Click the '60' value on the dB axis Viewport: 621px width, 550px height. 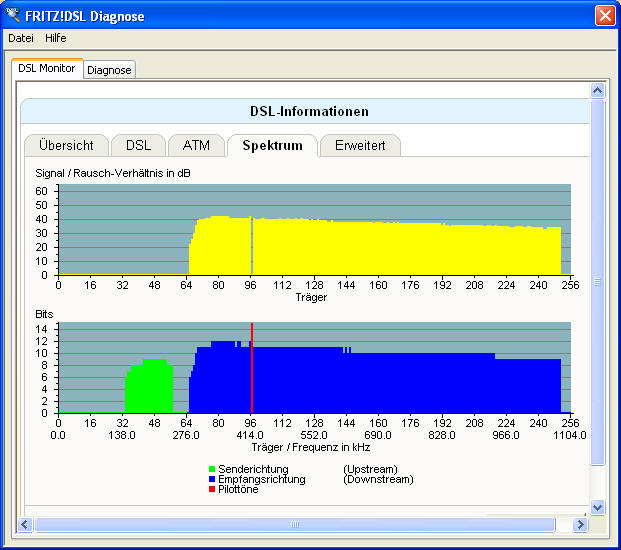tap(41, 191)
